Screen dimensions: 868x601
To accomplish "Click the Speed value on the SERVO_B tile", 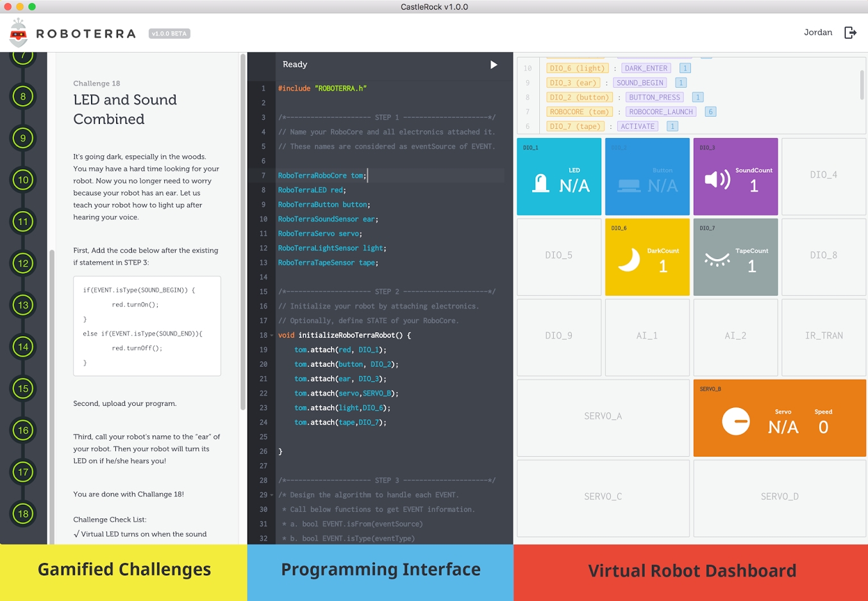I will tap(823, 427).
